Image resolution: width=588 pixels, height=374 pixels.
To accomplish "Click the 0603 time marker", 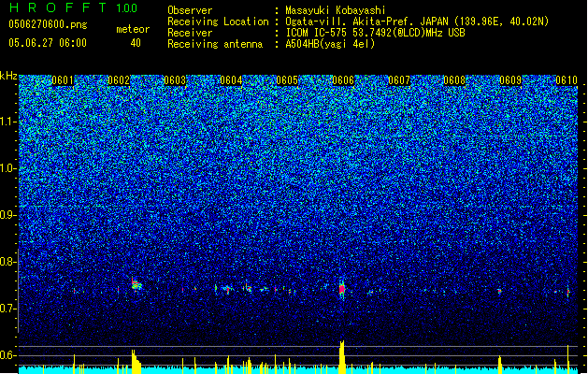I will tap(175, 80).
